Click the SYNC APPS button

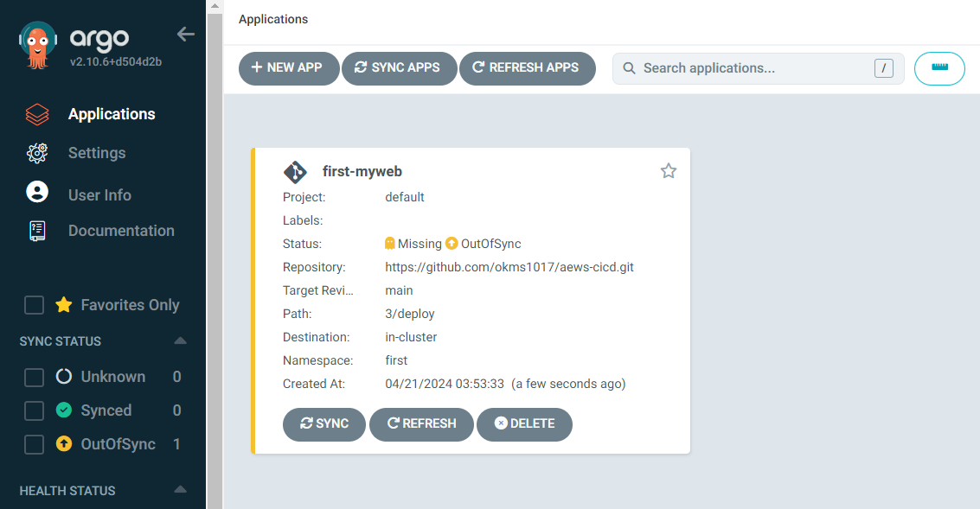400,68
